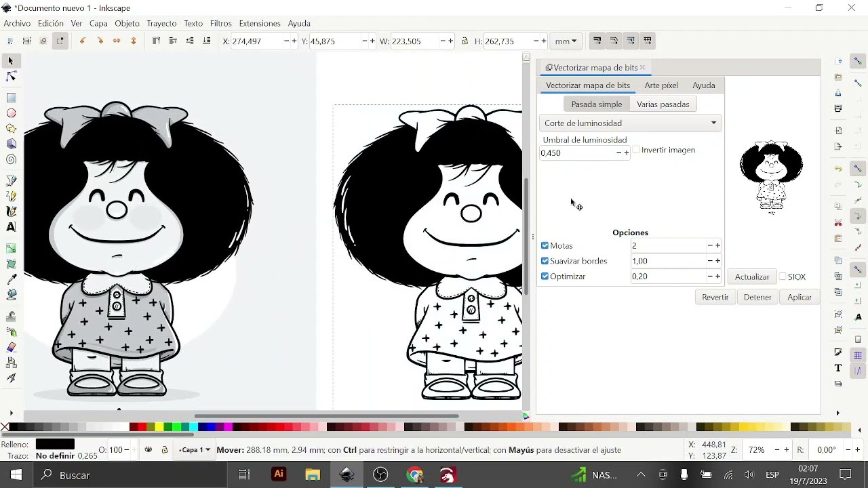Decrease Suavizar bordes value with minus
The width and height of the screenshot is (868, 488).
[x=710, y=261]
